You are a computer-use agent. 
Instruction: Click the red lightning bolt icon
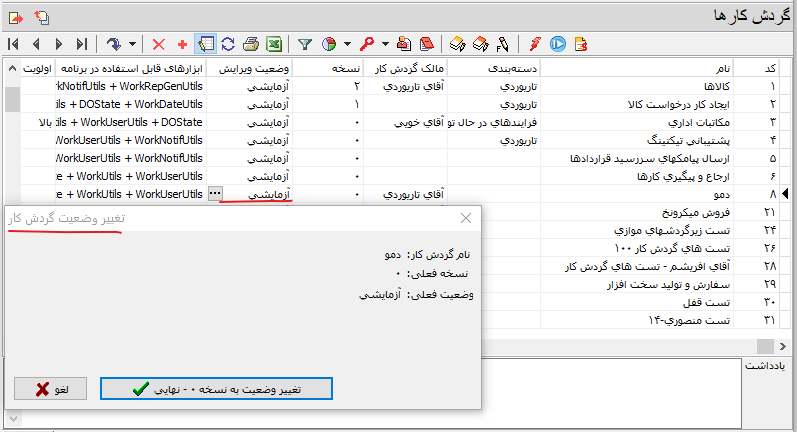(535, 44)
